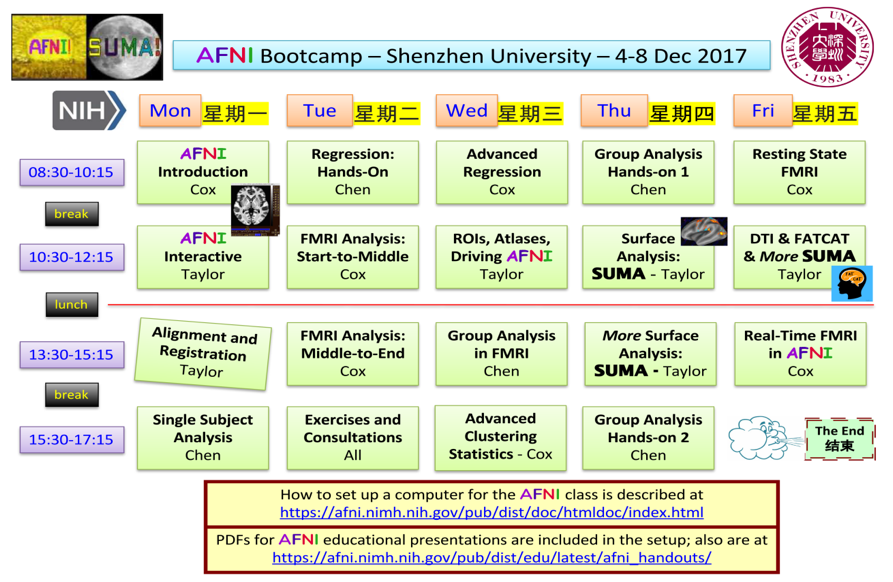
Task: Click the Alignment and Registration session
Action: [x=203, y=353]
